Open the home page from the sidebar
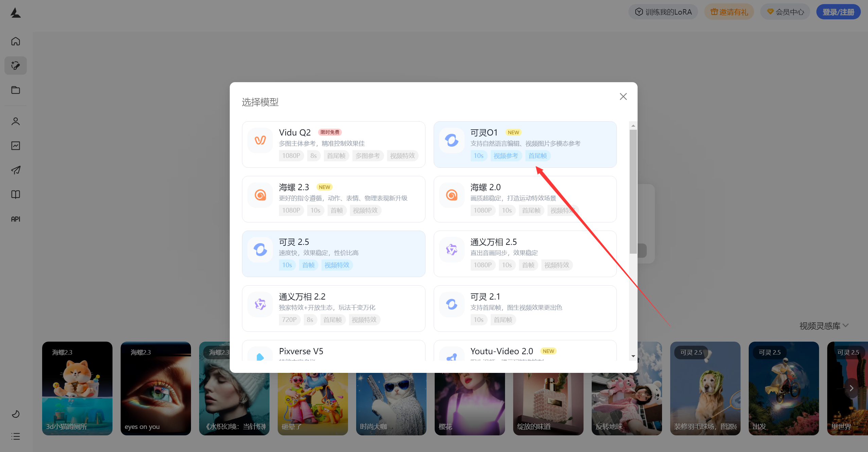868x452 pixels. click(15, 41)
